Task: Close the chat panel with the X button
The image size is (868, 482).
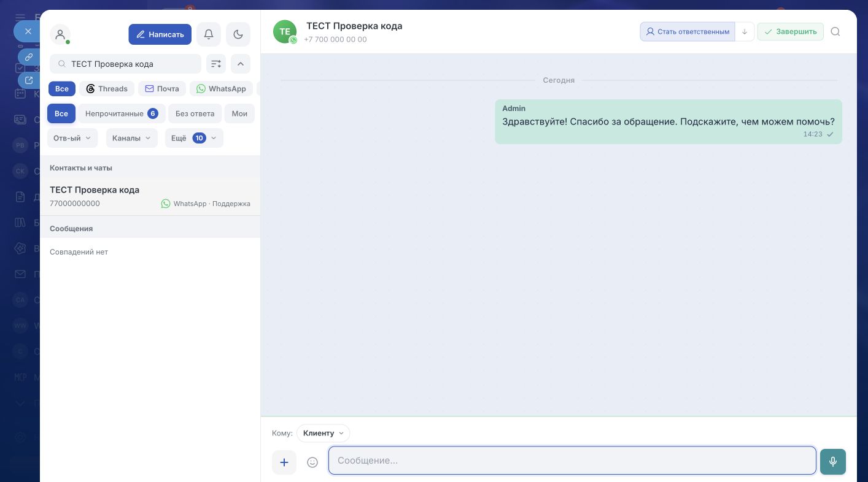Action: click(x=28, y=31)
